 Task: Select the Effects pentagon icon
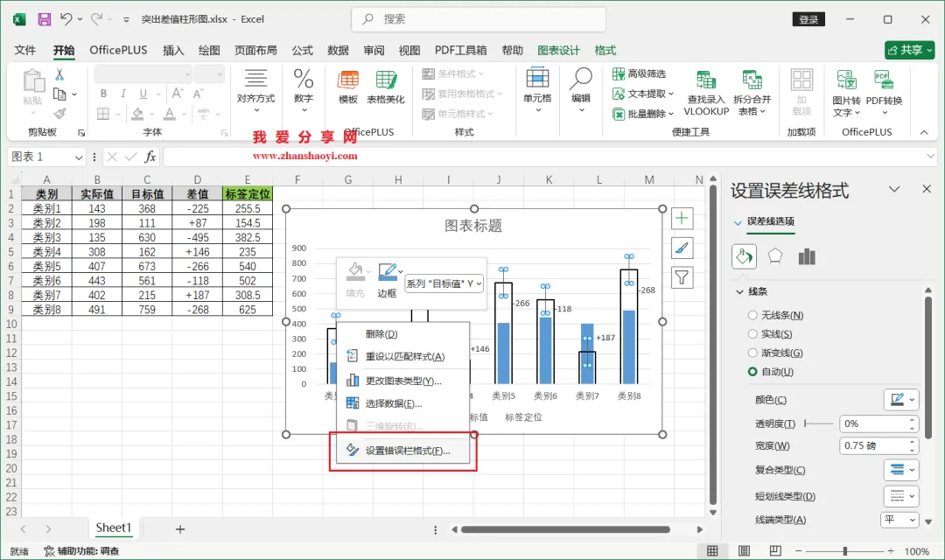775,256
